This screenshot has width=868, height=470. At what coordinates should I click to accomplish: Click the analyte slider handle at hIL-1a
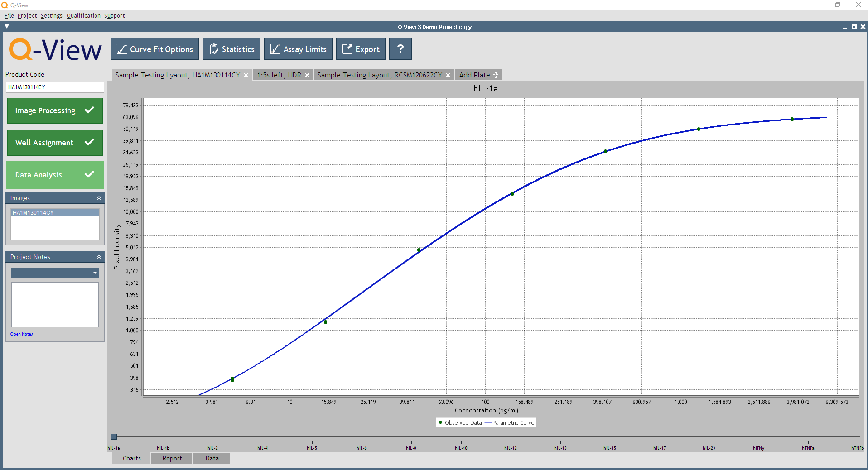pyautogui.click(x=114, y=437)
